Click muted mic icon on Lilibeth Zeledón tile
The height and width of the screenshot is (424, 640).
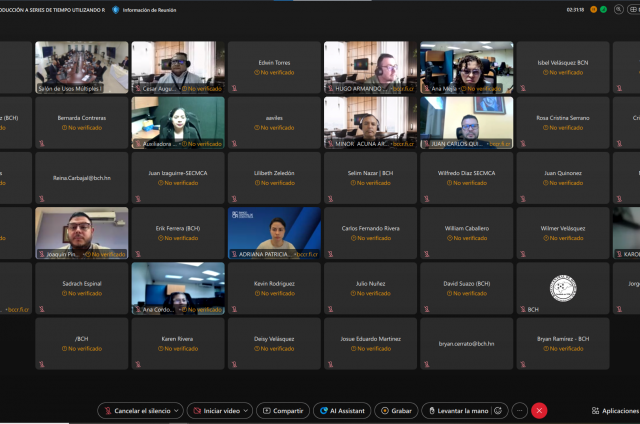tap(235, 199)
